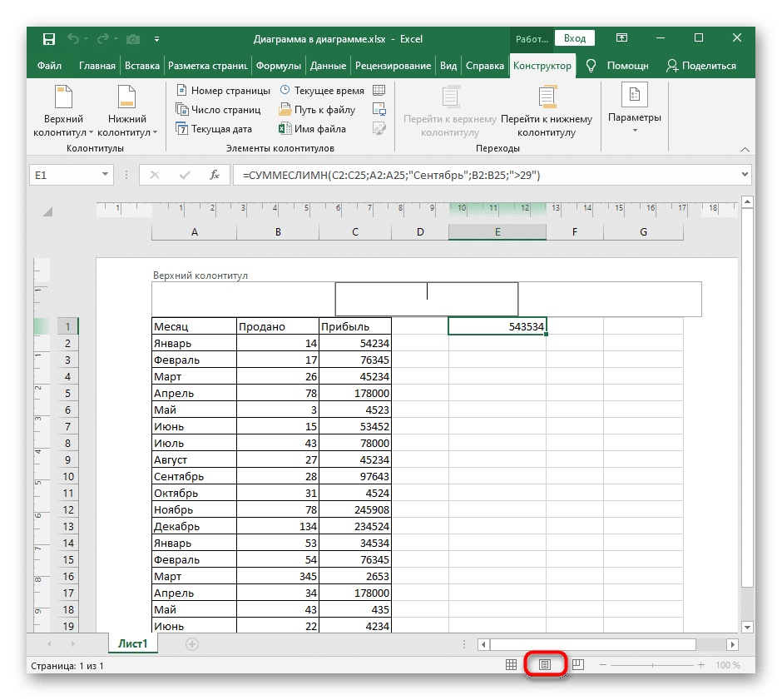Screen dimensions: 782x700
Task: Insert Номер страницы header element
Action: click(222, 91)
